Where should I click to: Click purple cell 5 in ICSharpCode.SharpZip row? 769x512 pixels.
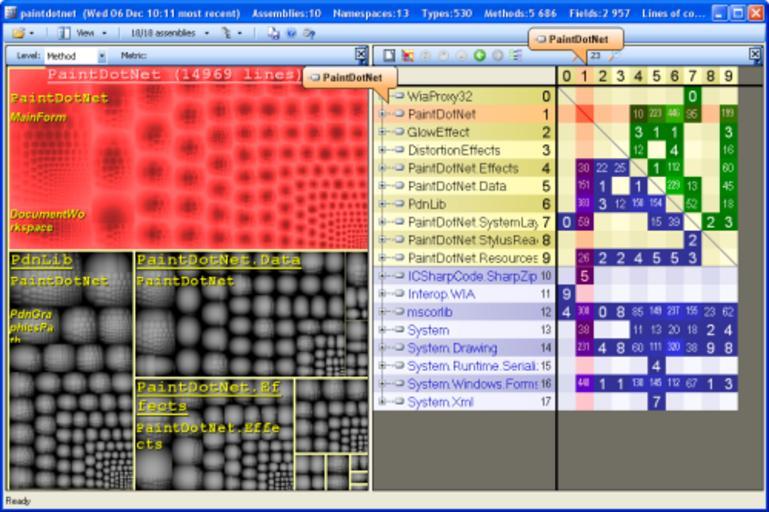tap(584, 276)
